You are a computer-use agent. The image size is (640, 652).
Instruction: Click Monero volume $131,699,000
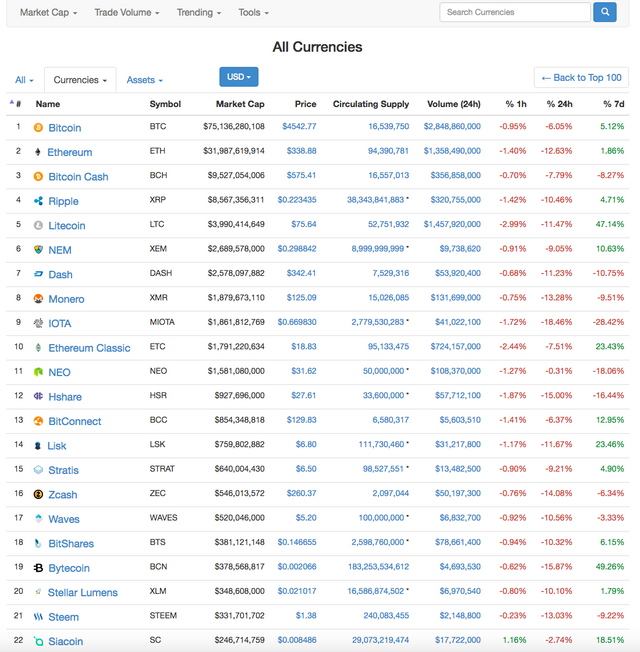[x=456, y=297]
